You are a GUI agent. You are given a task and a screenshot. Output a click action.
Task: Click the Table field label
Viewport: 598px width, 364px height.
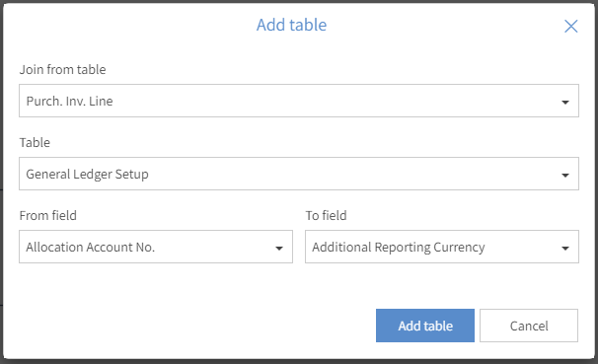point(35,143)
